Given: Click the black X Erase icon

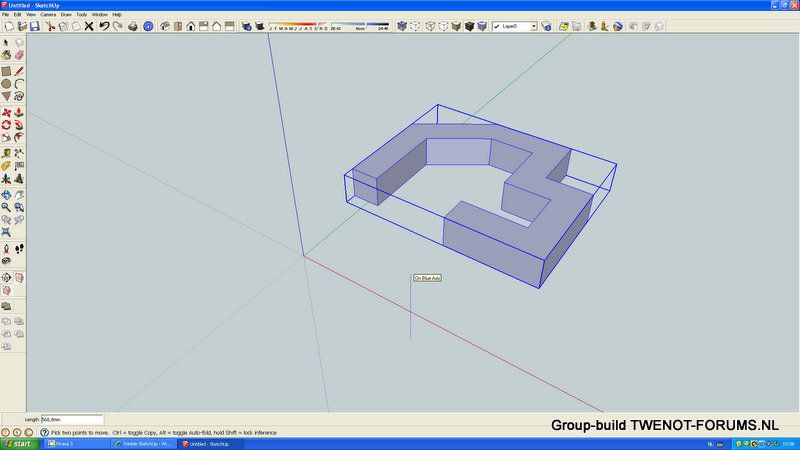Looking at the screenshot, I should pos(89,26).
